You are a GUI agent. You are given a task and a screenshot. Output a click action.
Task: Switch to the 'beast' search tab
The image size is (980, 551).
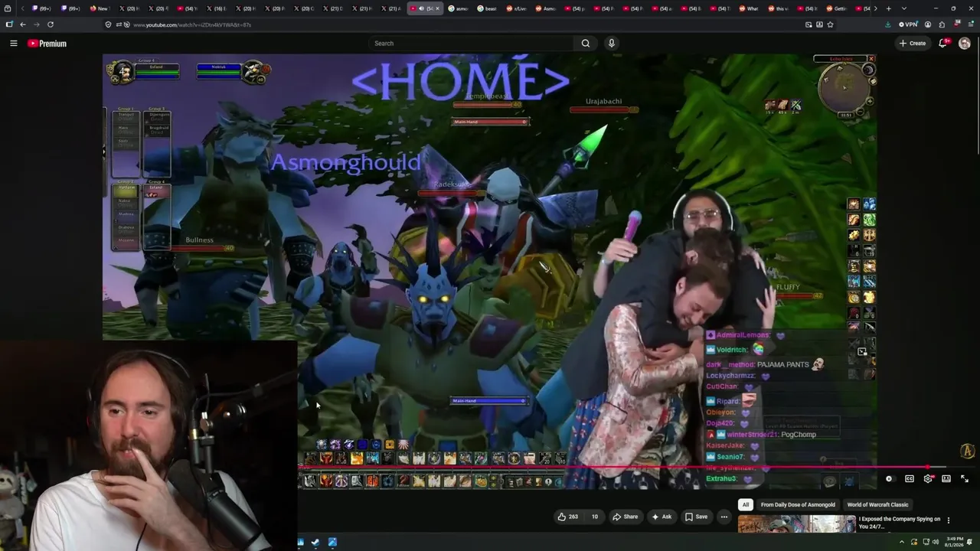487,8
